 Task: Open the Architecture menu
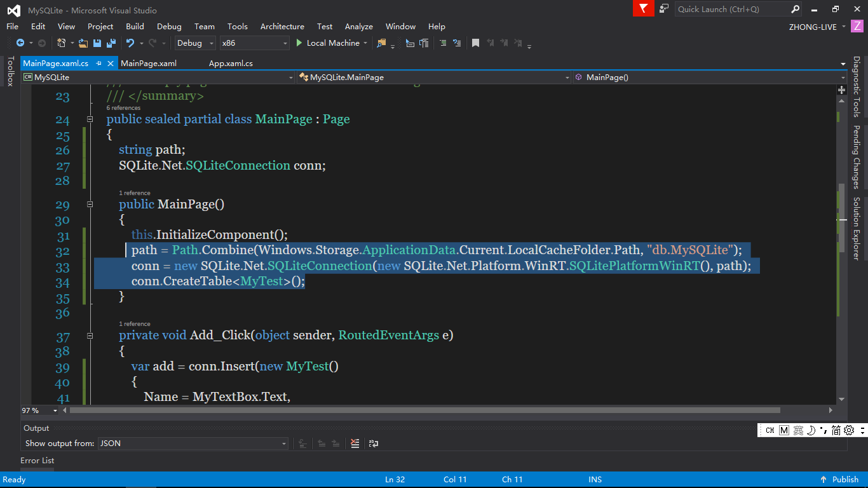click(x=282, y=27)
